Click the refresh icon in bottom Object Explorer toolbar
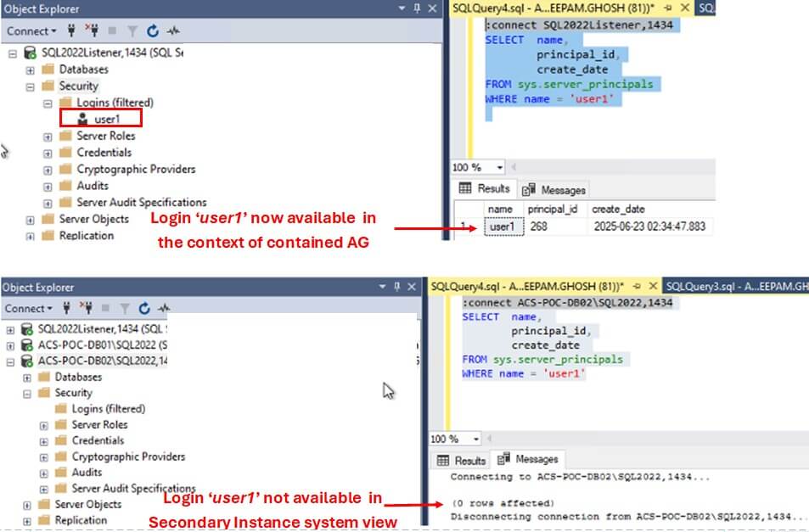 (144, 308)
